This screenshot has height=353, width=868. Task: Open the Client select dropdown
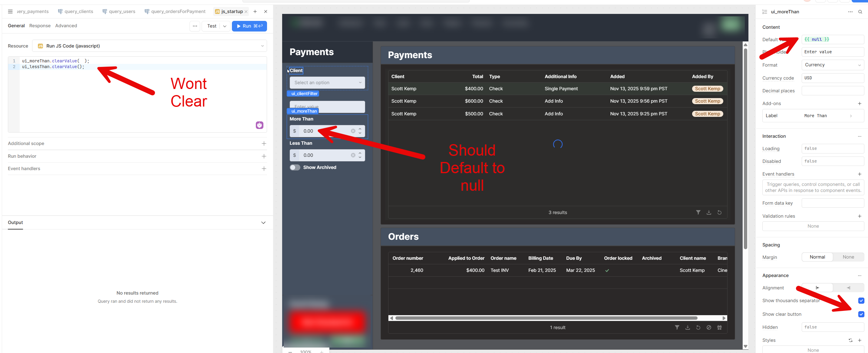[327, 83]
